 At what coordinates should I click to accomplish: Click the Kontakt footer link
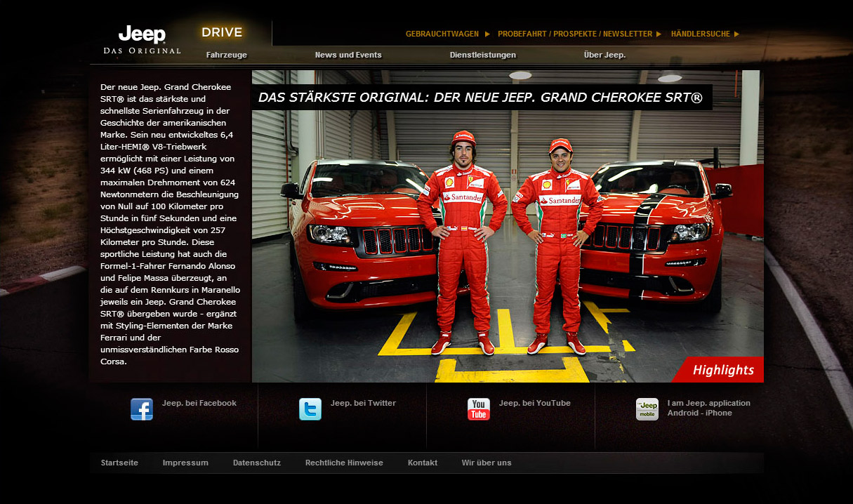pyautogui.click(x=423, y=463)
